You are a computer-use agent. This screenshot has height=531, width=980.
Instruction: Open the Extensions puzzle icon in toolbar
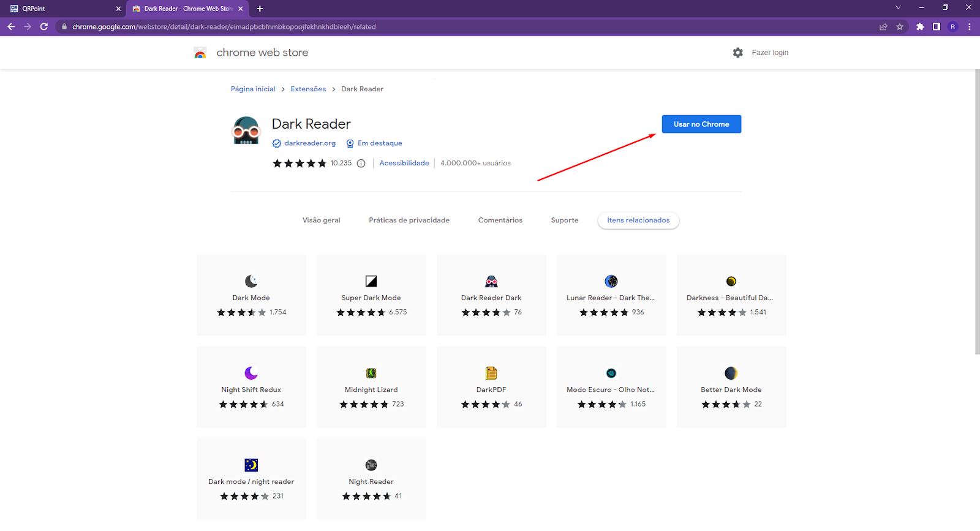pos(919,26)
